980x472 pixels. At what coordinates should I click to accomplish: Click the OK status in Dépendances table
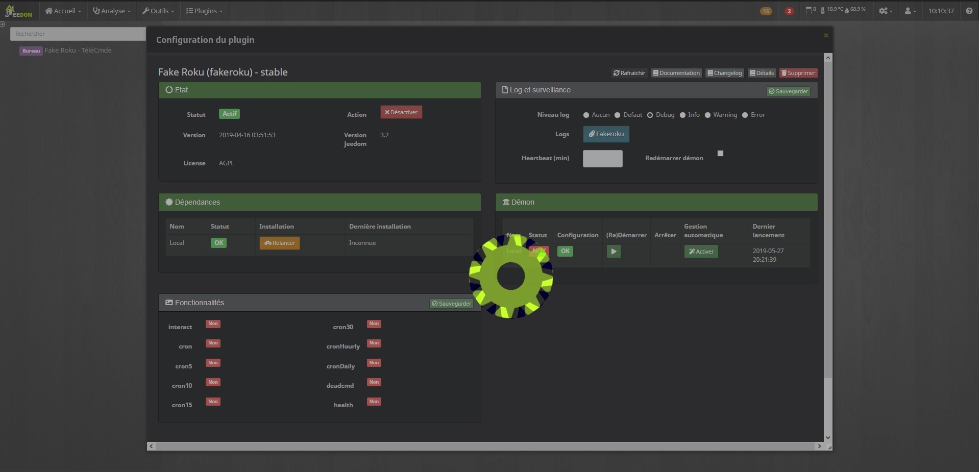click(218, 243)
